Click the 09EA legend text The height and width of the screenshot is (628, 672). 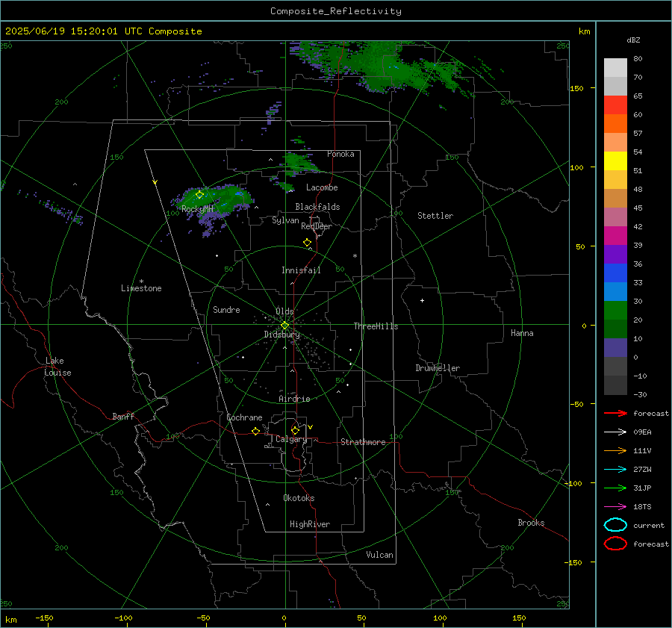642,432
